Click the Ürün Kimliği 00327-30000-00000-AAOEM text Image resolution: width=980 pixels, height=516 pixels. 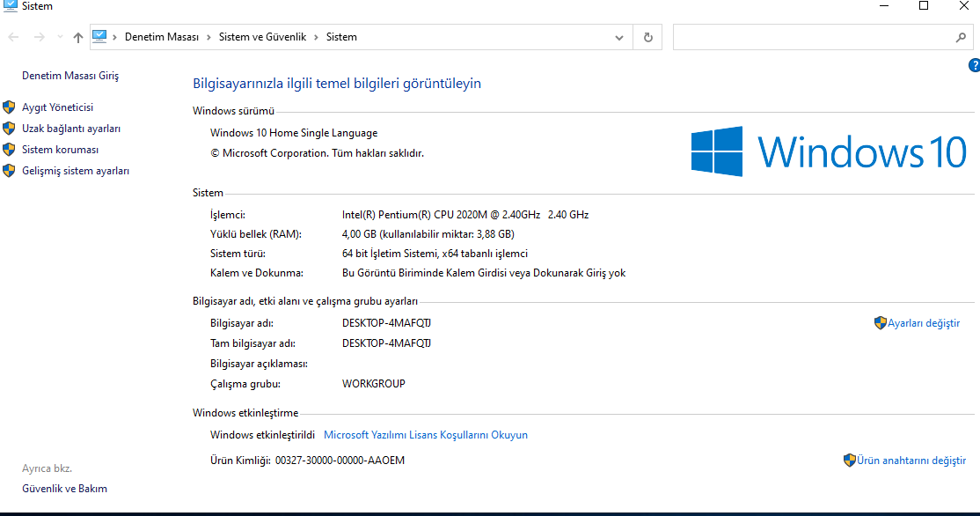point(307,461)
